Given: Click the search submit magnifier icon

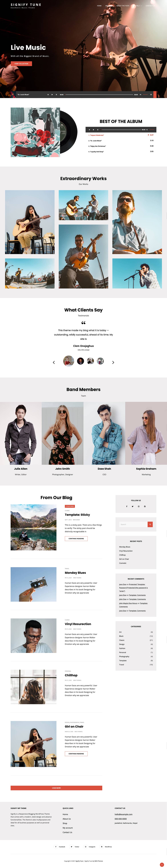Looking at the screenshot, I should tap(150, 524).
